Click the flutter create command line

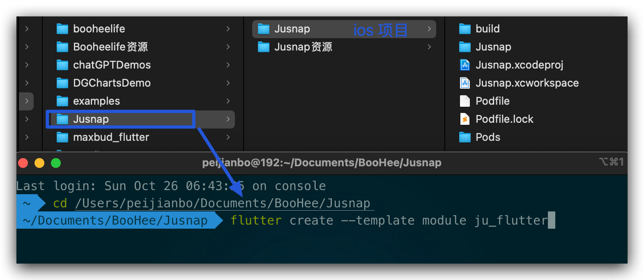389,220
